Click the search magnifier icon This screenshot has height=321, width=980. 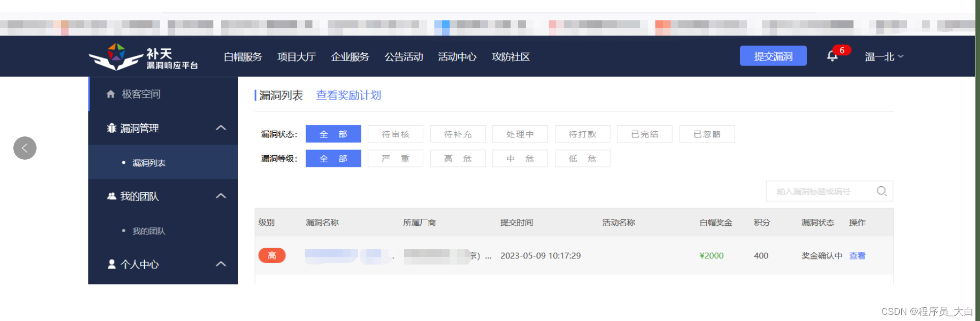[881, 191]
